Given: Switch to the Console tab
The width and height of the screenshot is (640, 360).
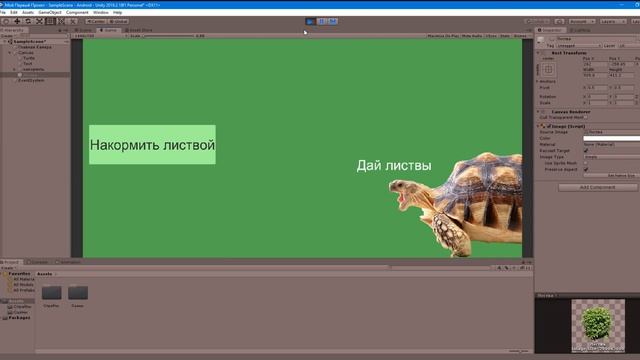Looking at the screenshot, I should pyautogui.click(x=38, y=262).
